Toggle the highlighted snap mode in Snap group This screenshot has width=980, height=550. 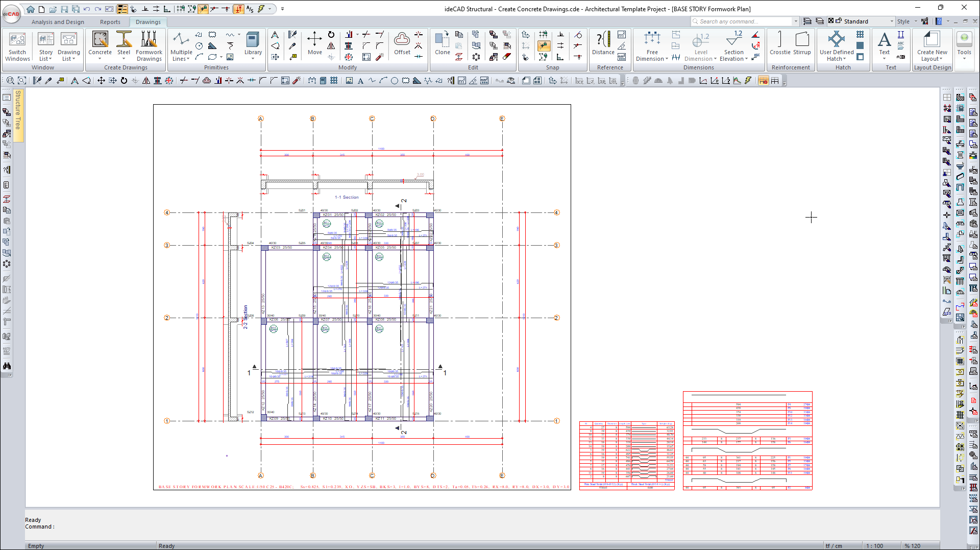[x=544, y=46]
